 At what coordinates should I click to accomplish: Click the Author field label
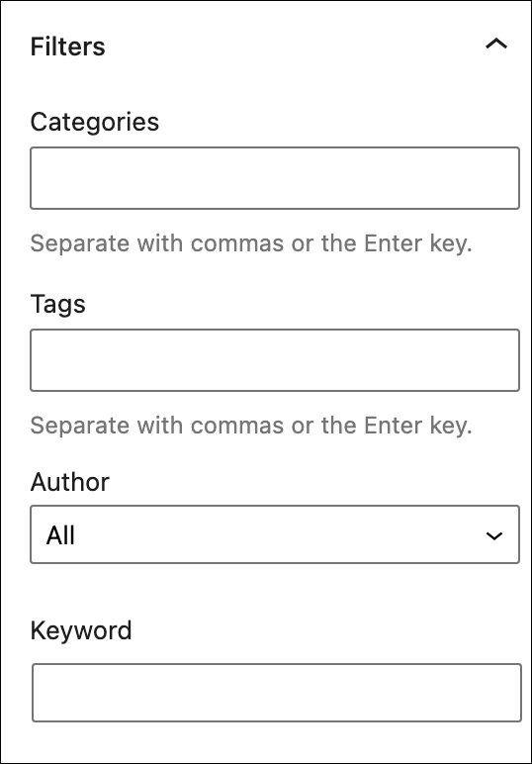point(69,482)
